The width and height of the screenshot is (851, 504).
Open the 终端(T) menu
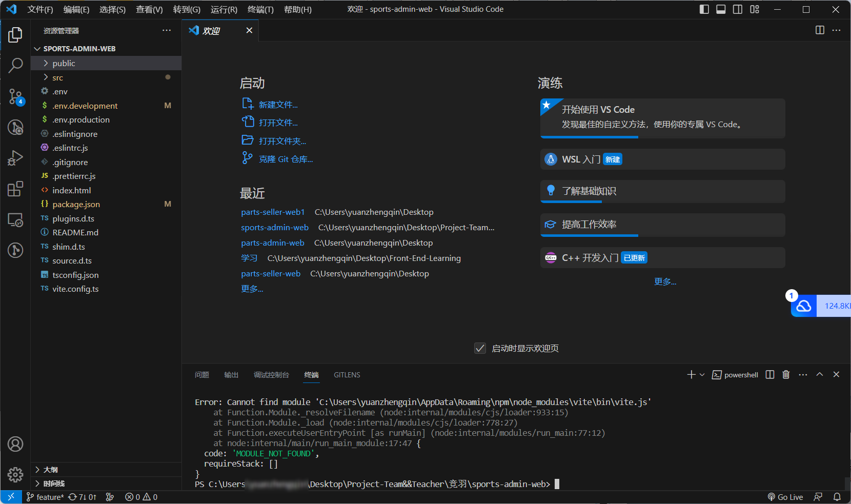point(260,9)
